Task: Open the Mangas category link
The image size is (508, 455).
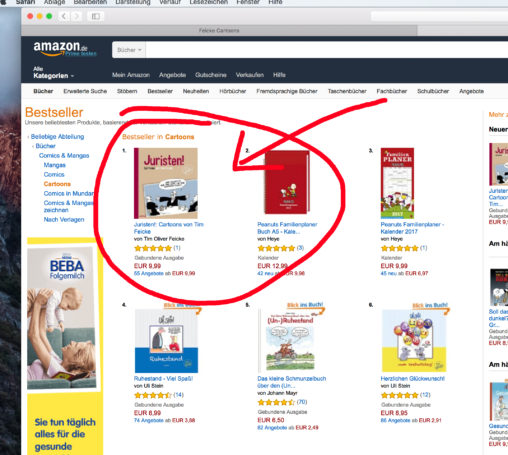Action: point(55,165)
